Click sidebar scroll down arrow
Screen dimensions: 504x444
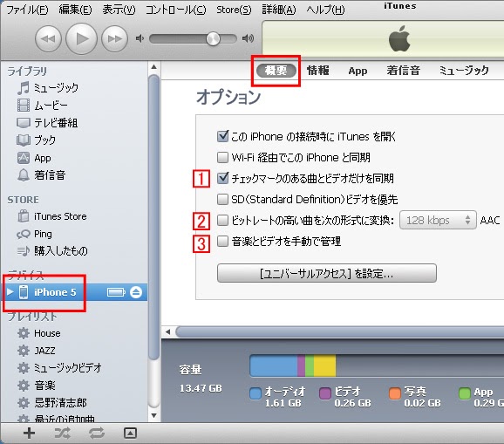click(x=154, y=416)
